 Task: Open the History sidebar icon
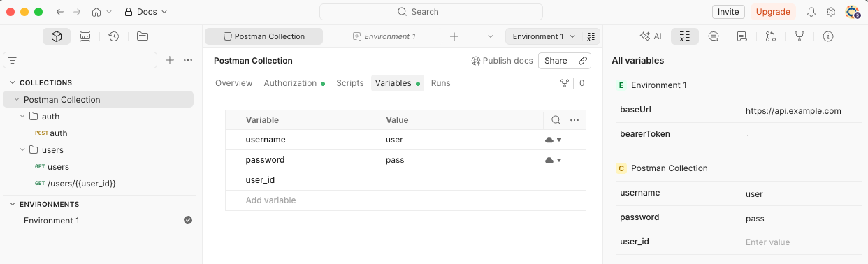pos(114,36)
